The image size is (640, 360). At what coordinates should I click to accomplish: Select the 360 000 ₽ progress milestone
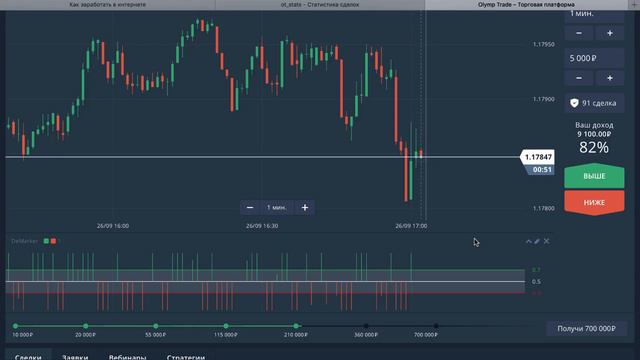click(x=366, y=326)
